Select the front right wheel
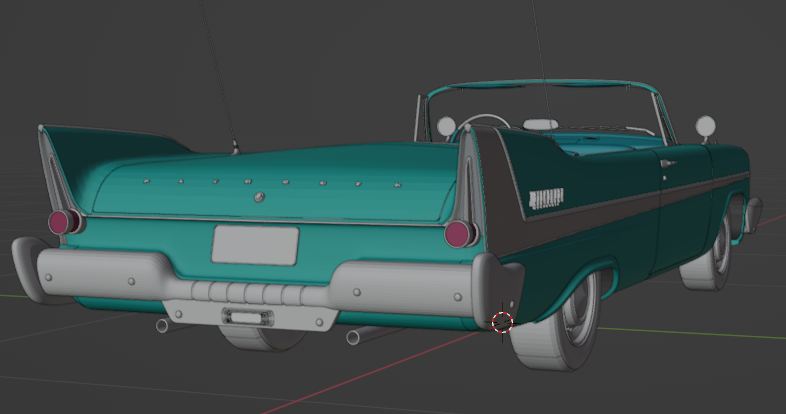 coord(708,258)
